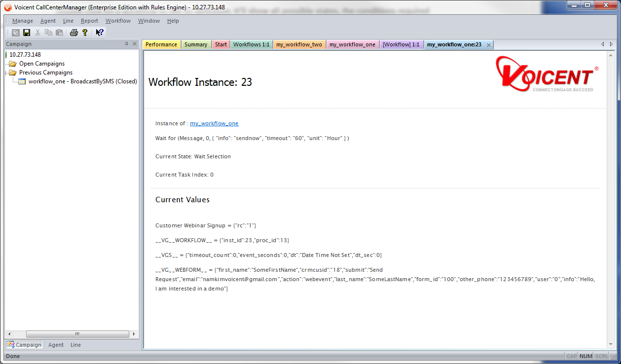The height and width of the screenshot is (364, 621).
Task: Click the Cut scissors icon
Action: click(37, 33)
